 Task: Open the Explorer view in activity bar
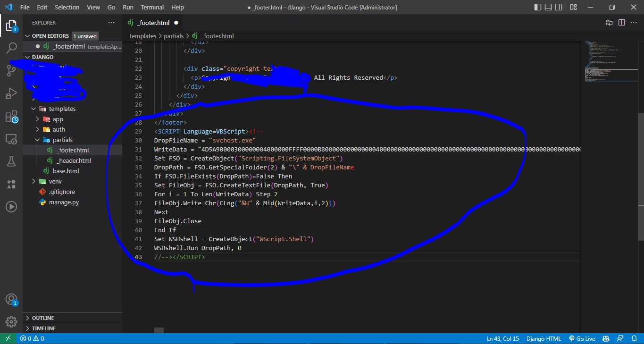click(x=11, y=25)
